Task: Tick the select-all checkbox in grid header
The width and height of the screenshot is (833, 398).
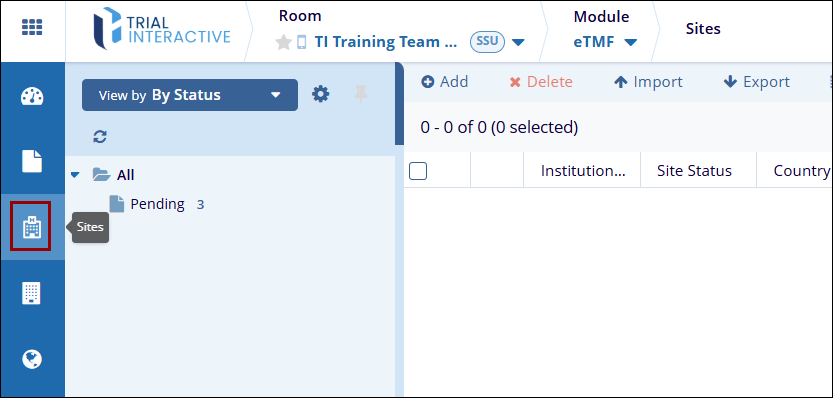Action: click(418, 171)
